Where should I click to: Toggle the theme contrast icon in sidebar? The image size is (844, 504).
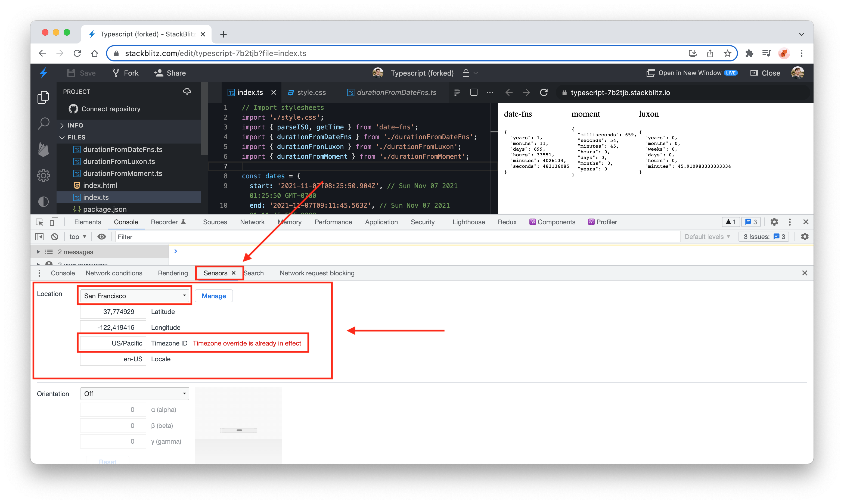coord(44,202)
